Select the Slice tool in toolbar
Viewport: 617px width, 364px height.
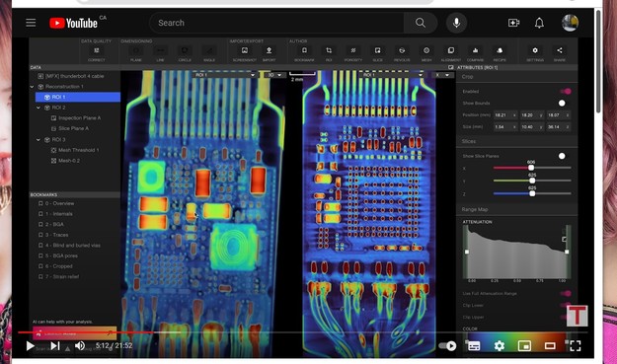coord(377,50)
